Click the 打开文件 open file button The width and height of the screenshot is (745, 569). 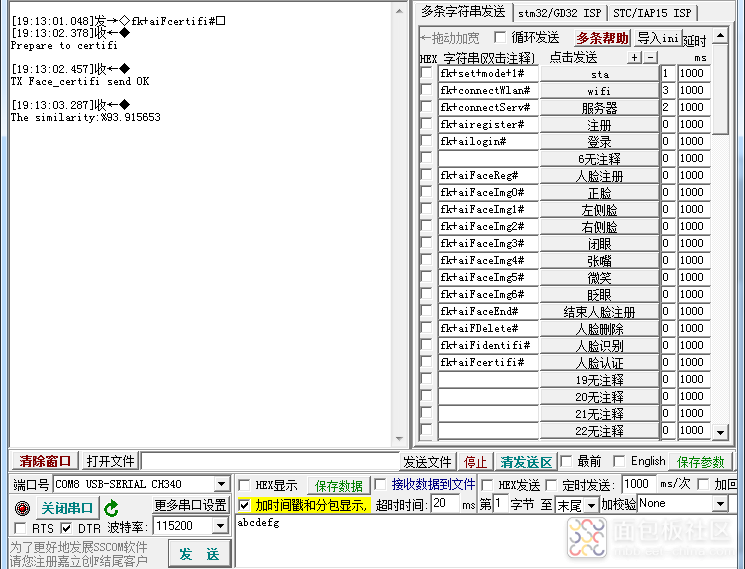[110, 461]
